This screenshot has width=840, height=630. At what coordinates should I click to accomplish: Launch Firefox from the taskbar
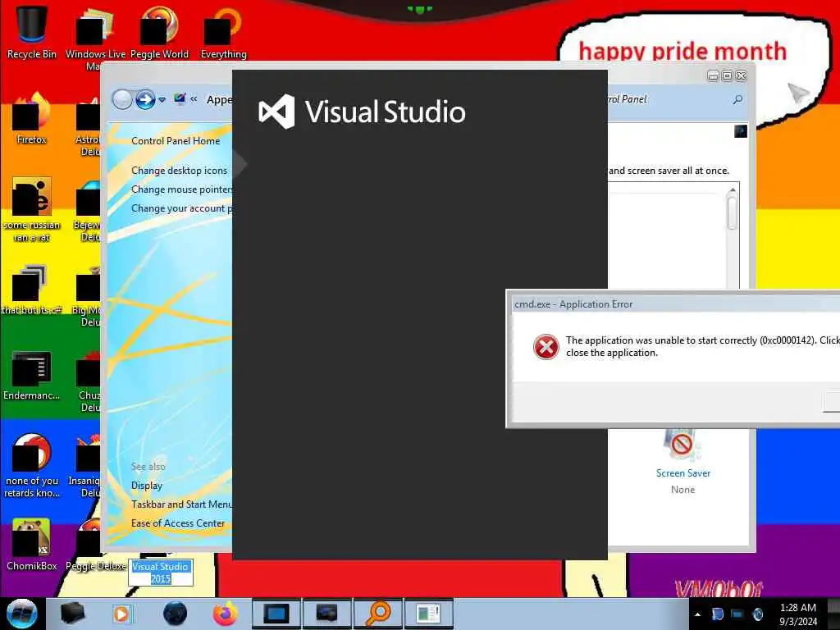point(226,614)
